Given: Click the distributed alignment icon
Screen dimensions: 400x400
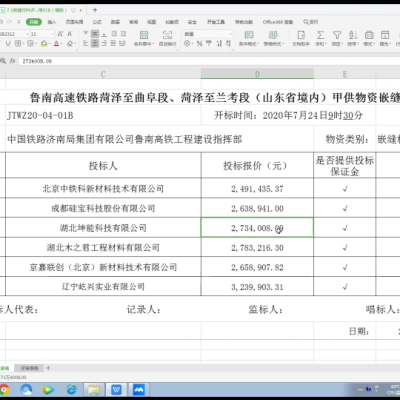Looking at the screenshot, I should coord(122,43).
